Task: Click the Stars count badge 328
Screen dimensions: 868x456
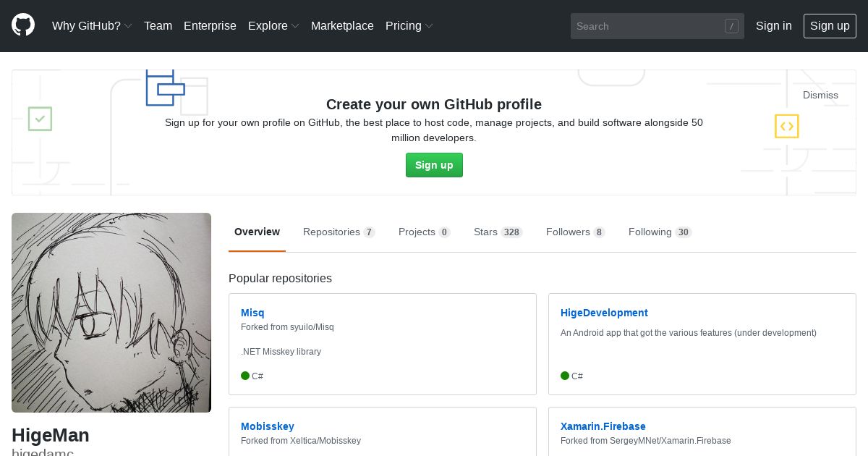Action: (511, 232)
